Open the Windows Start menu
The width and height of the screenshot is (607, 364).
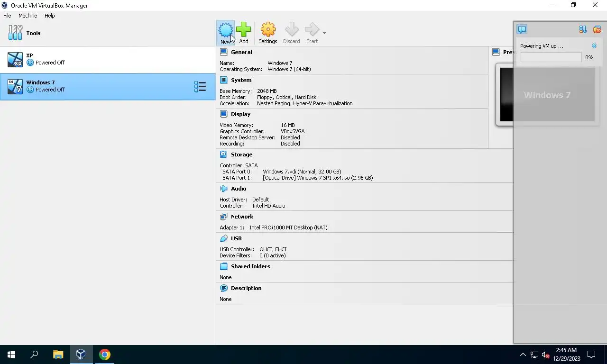coord(11,355)
